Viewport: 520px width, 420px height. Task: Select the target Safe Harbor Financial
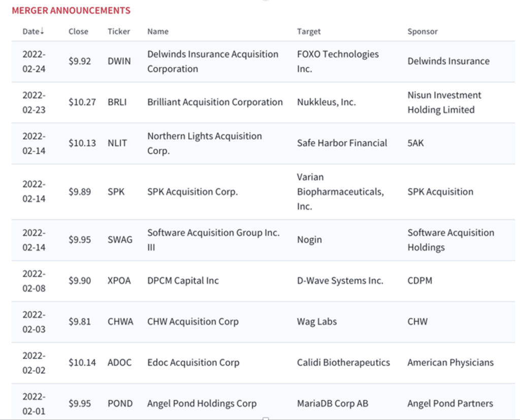pyautogui.click(x=342, y=143)
